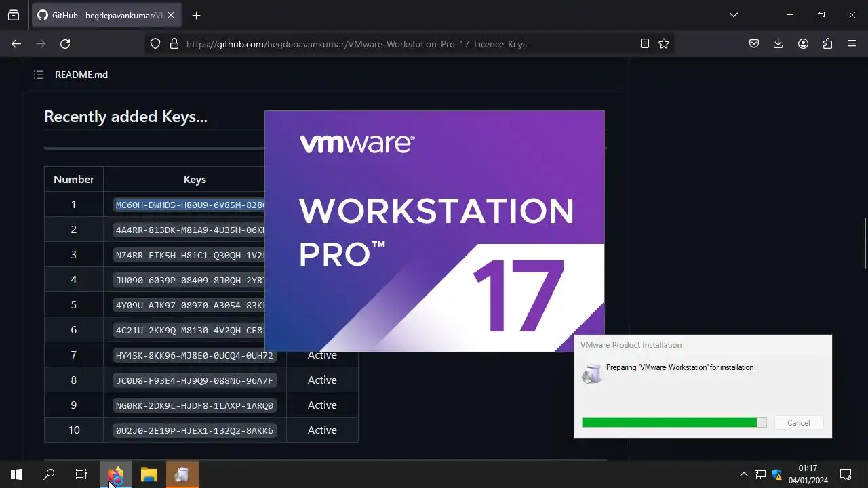Open File Explorer from the taskbar
This screenshot has height=488, width=868.
pos(149,474)
